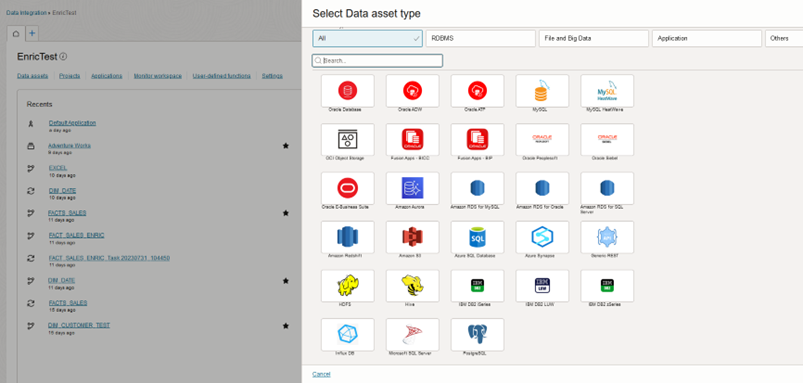Open DIM_DATE from 10 days ago
The width and height of the screenshot is (803, 383).
[x=62, y=190]
